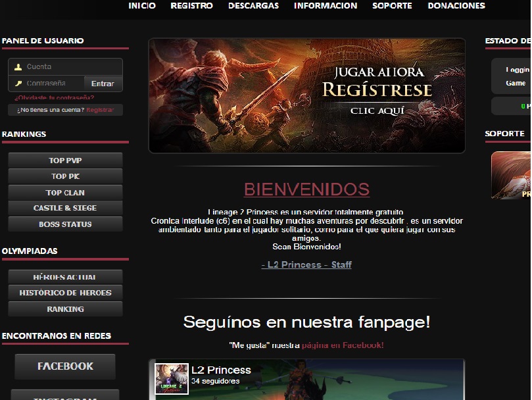Click the Jugar Ahora Regístrese banner
The image size is (532, 400).
coord(306,95)
